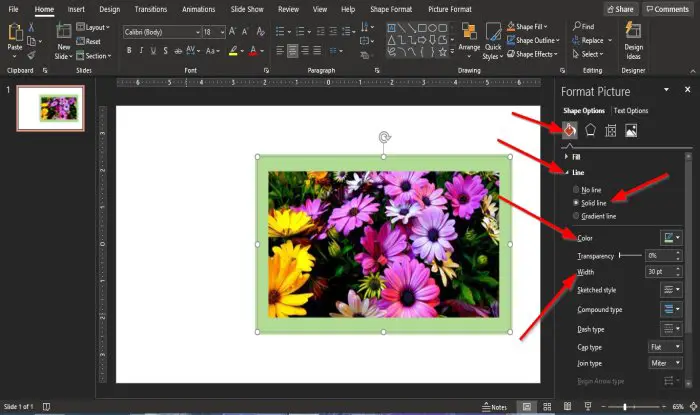Open the Picture icon tab in pane
This screenshot has height=415, width=700.
coord(631,130)
